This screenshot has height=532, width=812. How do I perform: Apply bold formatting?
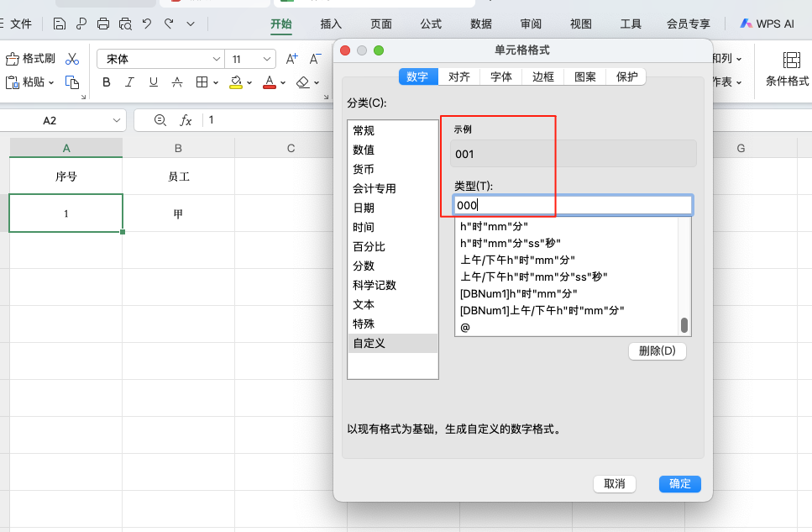click(106, 82)
